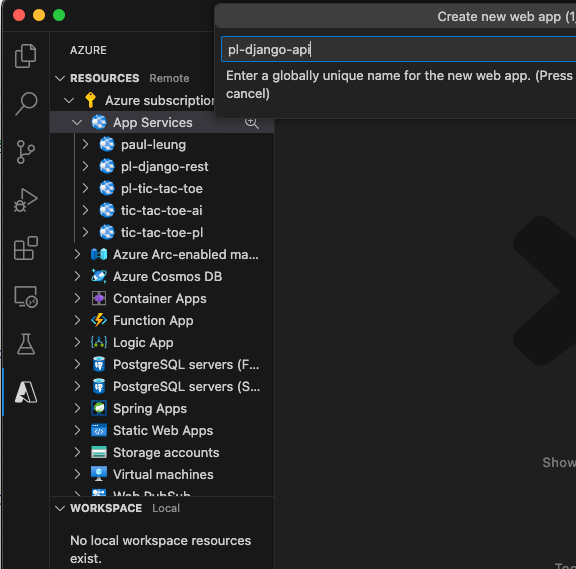Click the pl-tic-tac-toe app icon
The width and height of the screenshot is (576, 569).
107,188
